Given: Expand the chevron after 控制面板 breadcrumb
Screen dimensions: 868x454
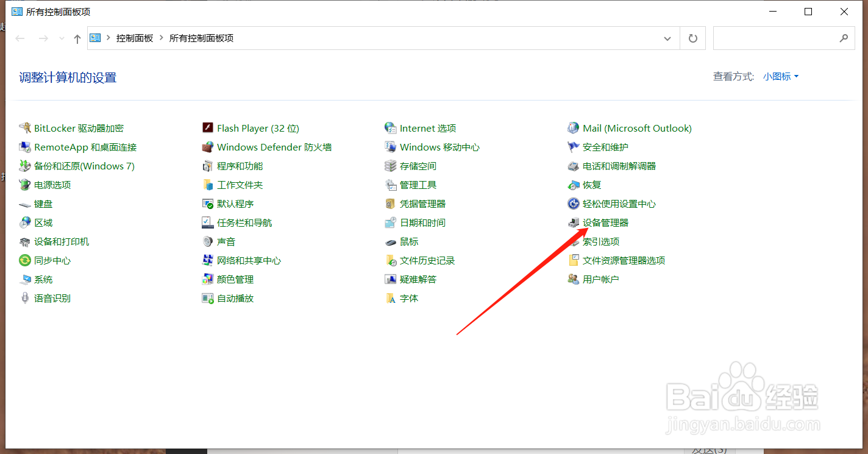Looking at the screenshot, I should (162, 38).
